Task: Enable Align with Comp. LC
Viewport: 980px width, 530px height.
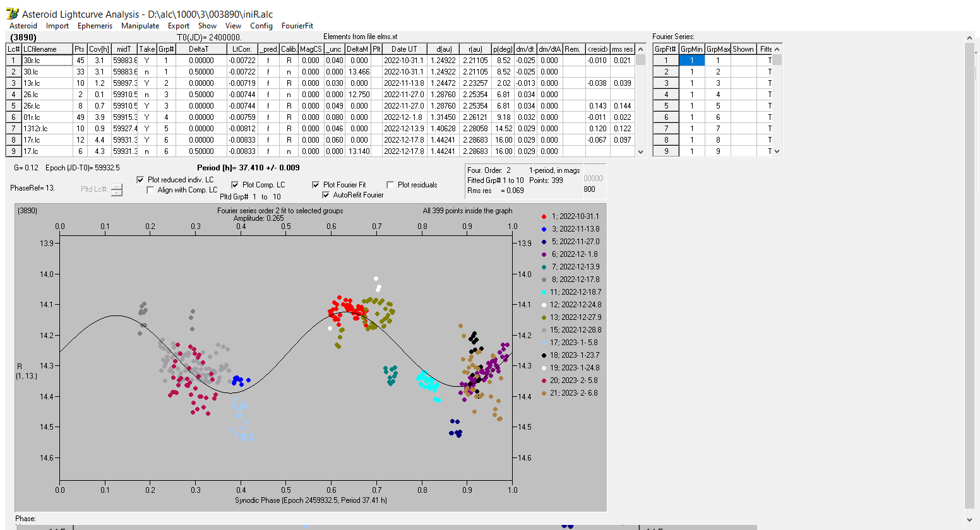Action: coord(150,190)
